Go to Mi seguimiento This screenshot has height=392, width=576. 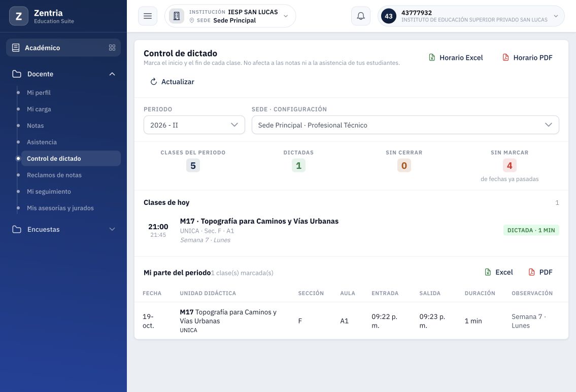point(49,192)
